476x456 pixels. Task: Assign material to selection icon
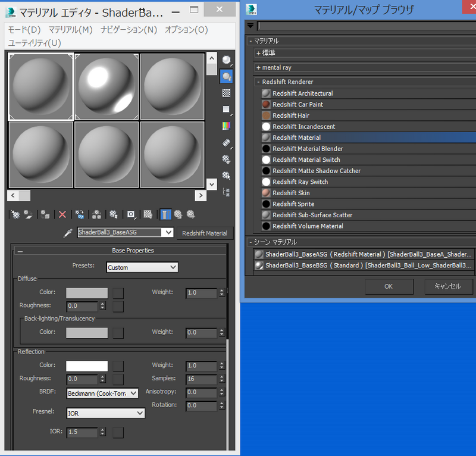point(45,215)
